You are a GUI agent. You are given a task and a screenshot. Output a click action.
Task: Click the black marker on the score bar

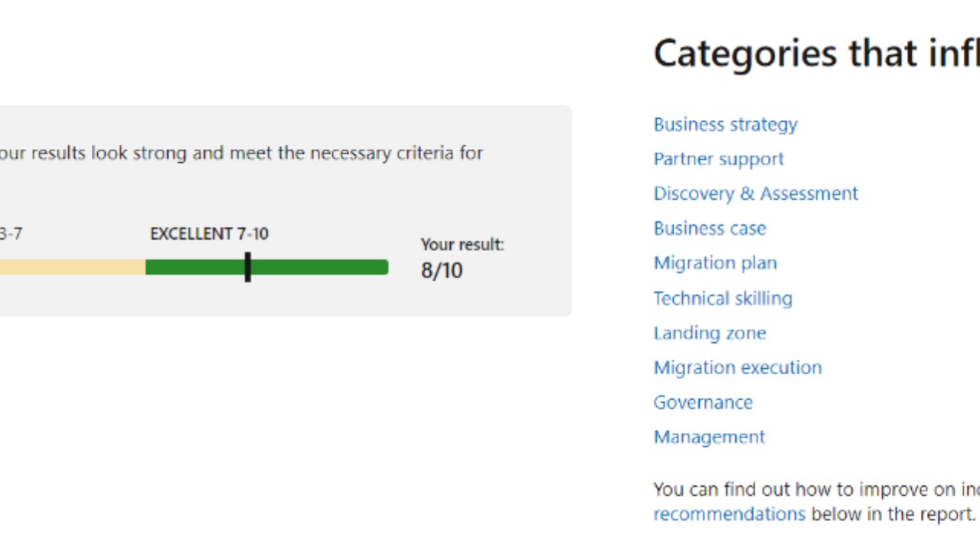pyautogui.click(x=247, y=267)
